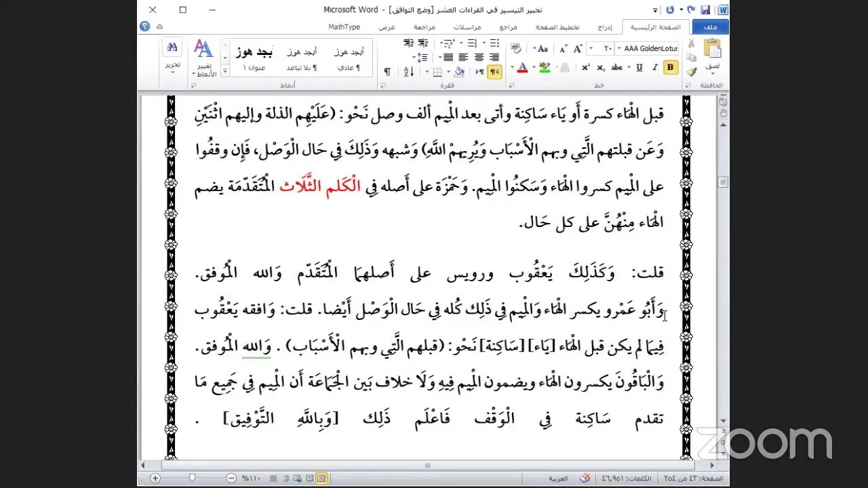
Task: Click Clear Formatting eraser icon
Action: click(515, 48)
